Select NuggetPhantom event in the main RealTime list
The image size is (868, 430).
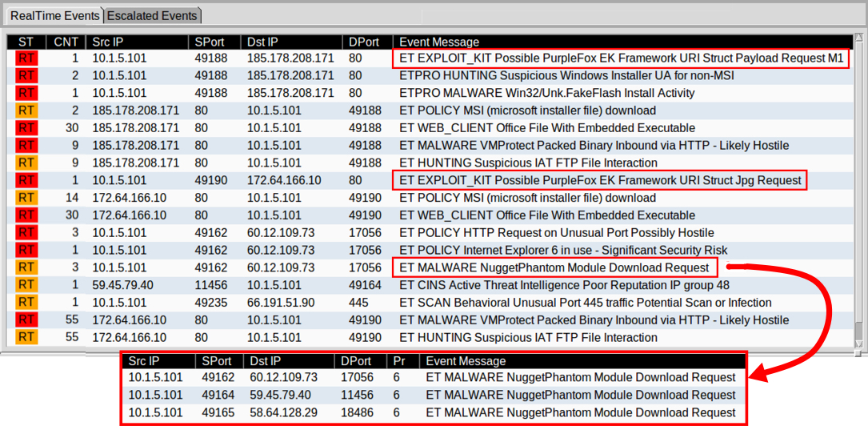430,267
